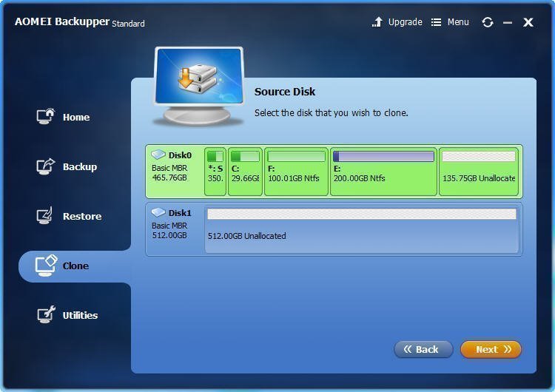Click the 'Source Disk' heading
This screenshot has width=555, height=392.
285,92
